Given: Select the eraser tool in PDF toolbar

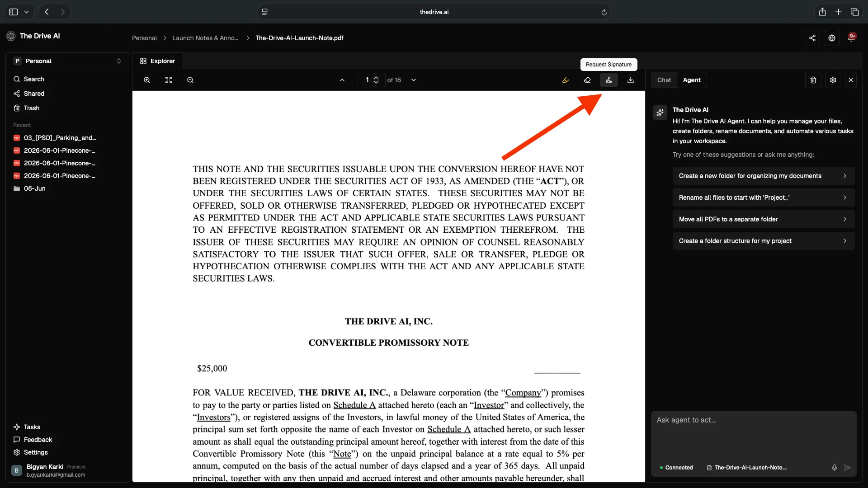Looking at the screenshot, I should click(x=587, y=80).
